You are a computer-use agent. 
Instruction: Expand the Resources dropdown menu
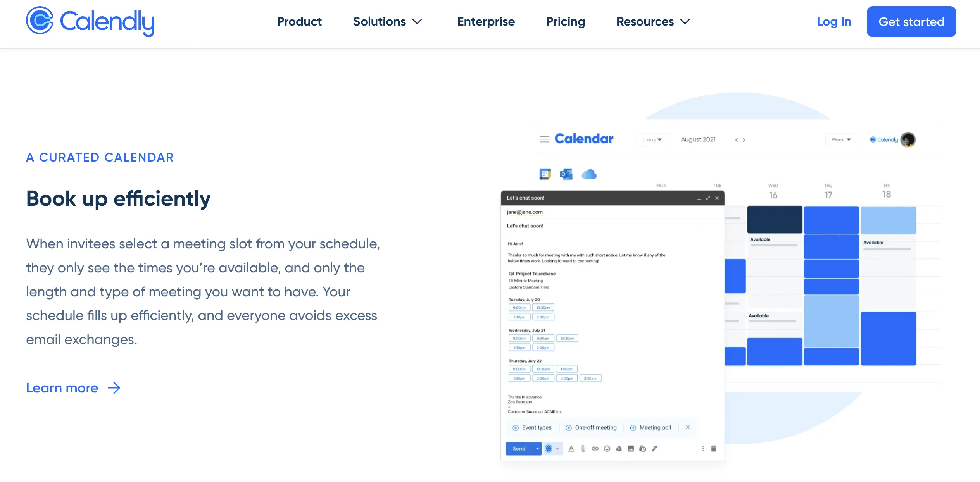pyautogui.click(x=653, y=22)
